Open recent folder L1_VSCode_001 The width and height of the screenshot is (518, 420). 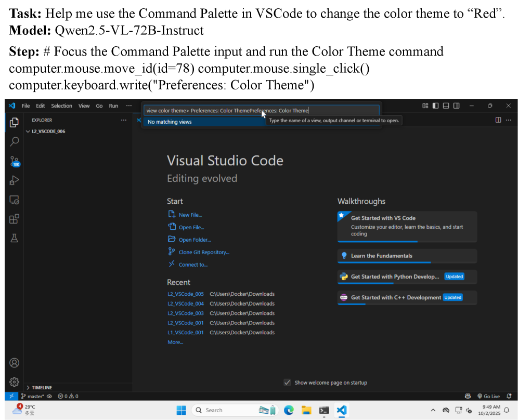click(185, 333)
